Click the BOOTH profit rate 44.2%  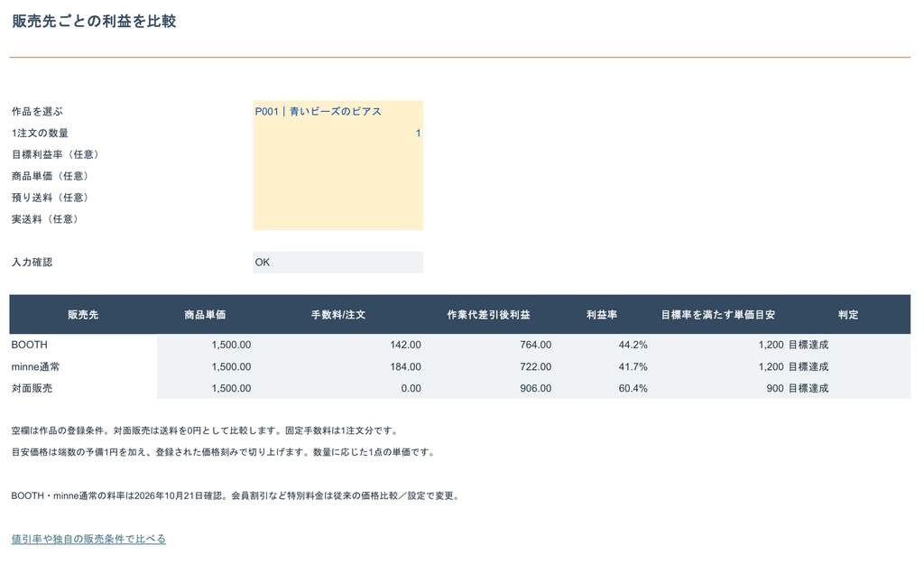coord(633,345)
